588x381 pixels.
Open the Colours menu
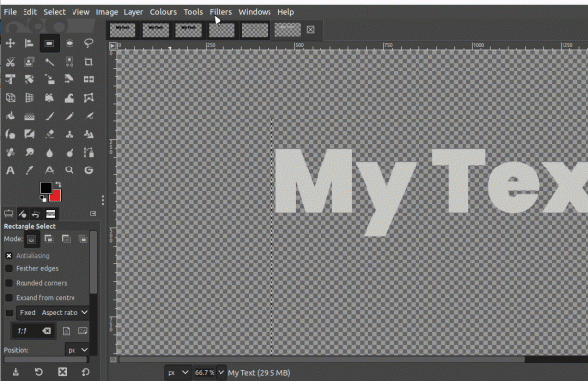click(x=164, y=12)
